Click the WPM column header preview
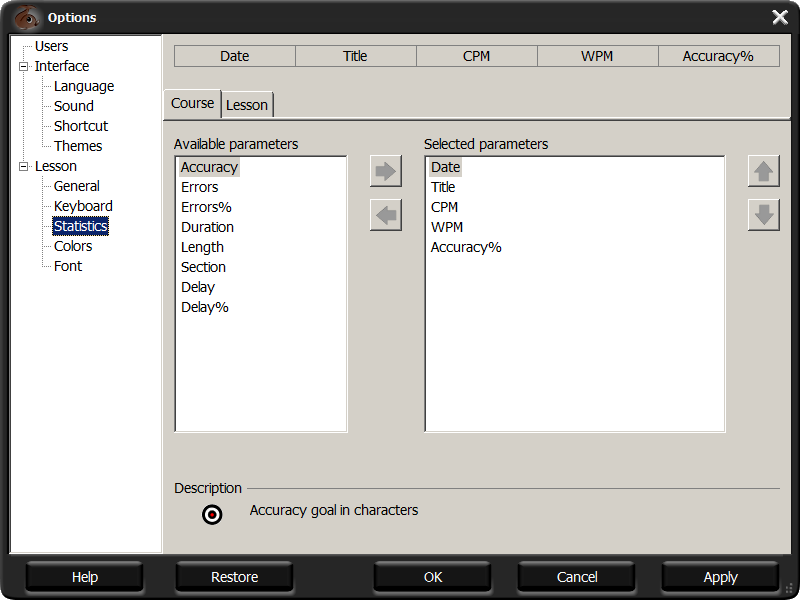Image resolution: width=800 pixels, height=600 pixels. pos(597,56)
